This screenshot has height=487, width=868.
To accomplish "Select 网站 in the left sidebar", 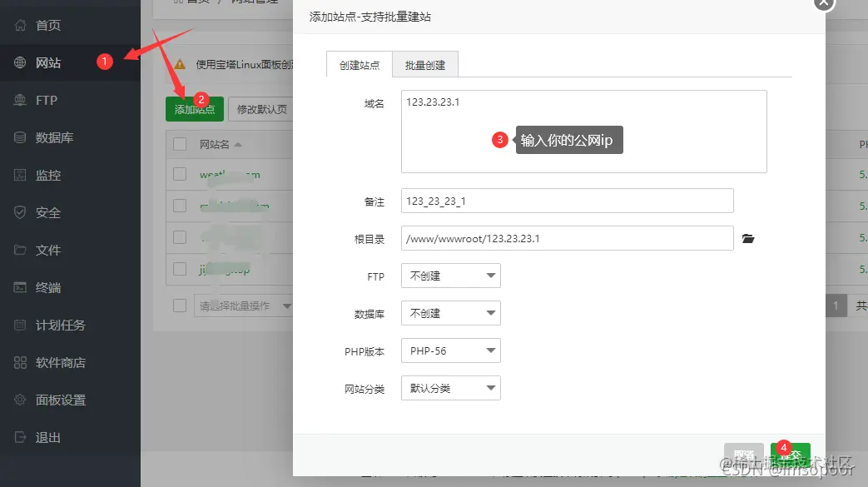I will click(x=42, y=62).
